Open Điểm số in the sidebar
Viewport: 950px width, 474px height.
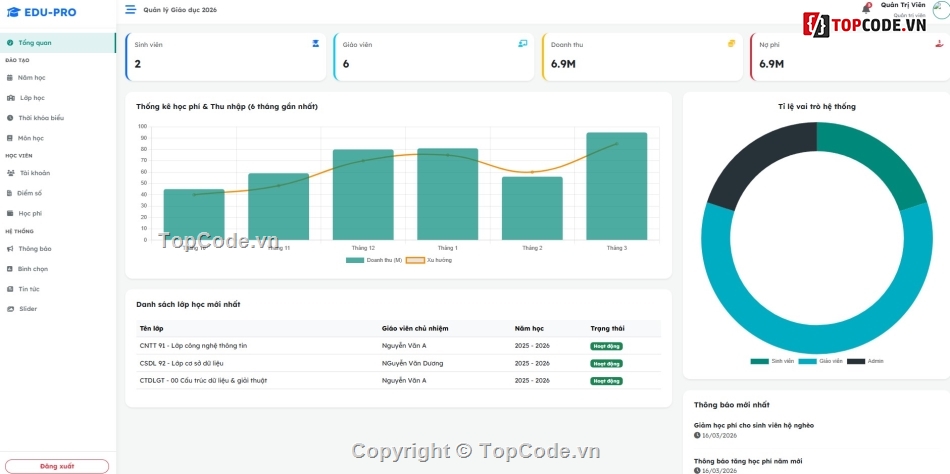tap(29, 193)
